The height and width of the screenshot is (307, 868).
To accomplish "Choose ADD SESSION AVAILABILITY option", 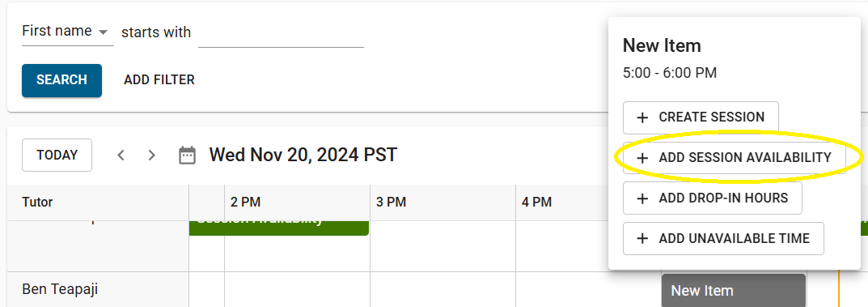I will point(734,158).
